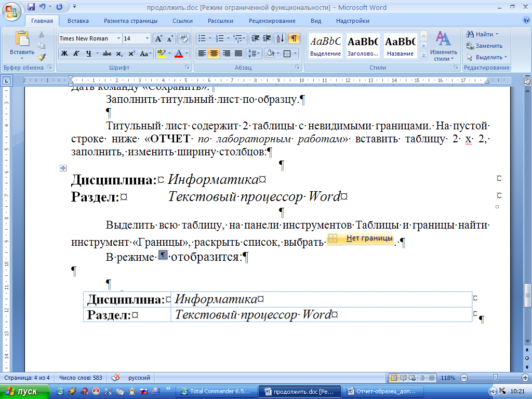Grow font size with larger A icon
Viewport: 532px width, 399px height.
click(158, 38)
